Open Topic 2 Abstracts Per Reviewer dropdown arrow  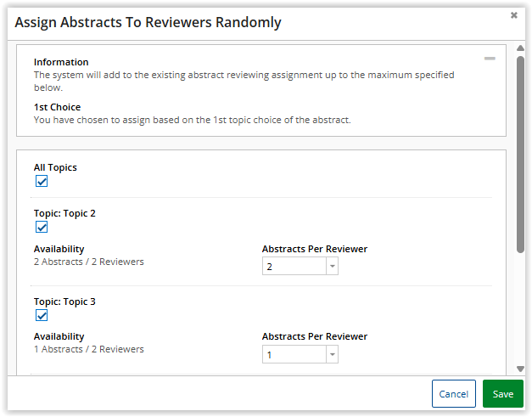coord(332,267)
